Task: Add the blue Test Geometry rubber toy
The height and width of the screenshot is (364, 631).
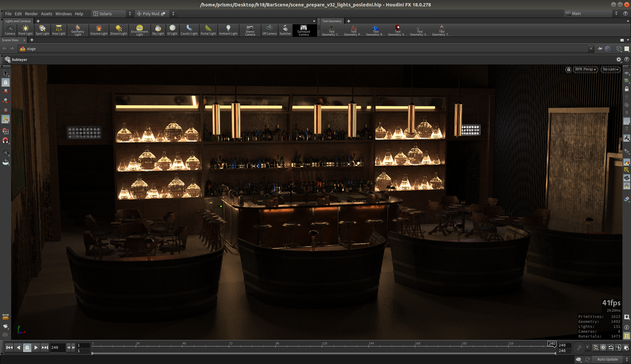Action: [375, 30]
